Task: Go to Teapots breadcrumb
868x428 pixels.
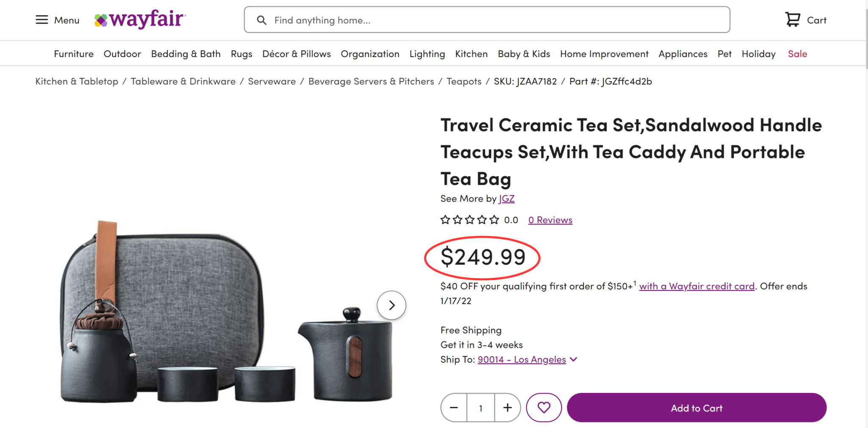Action: pos(464,81)
